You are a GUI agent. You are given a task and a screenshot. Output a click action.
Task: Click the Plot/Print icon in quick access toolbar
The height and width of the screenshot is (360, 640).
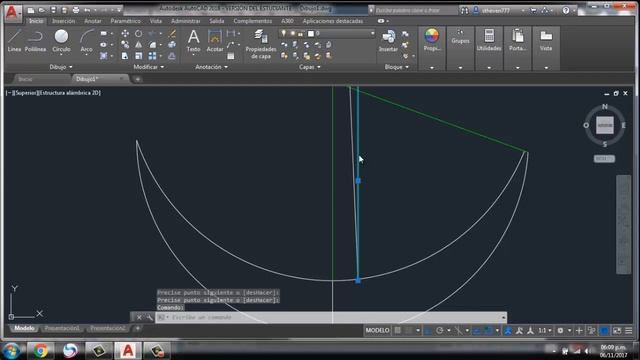point(76,10)
